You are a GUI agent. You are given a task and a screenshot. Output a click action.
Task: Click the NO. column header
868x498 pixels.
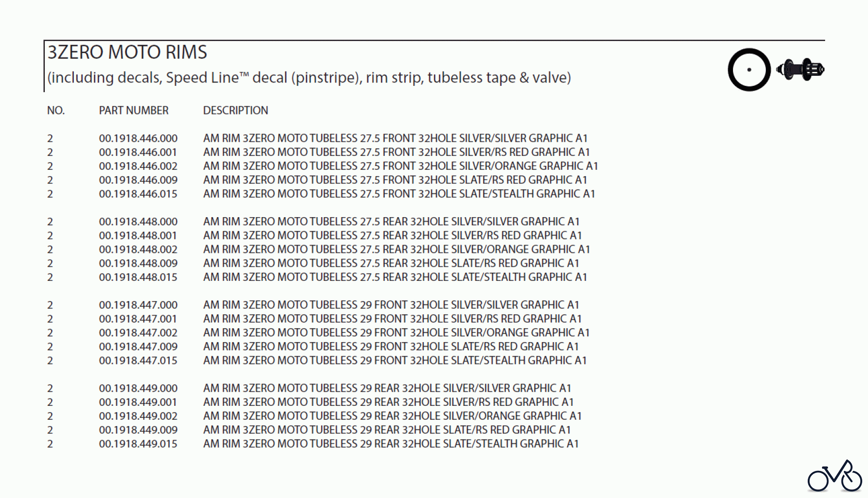pyautogui.click(x=55, y=111)
